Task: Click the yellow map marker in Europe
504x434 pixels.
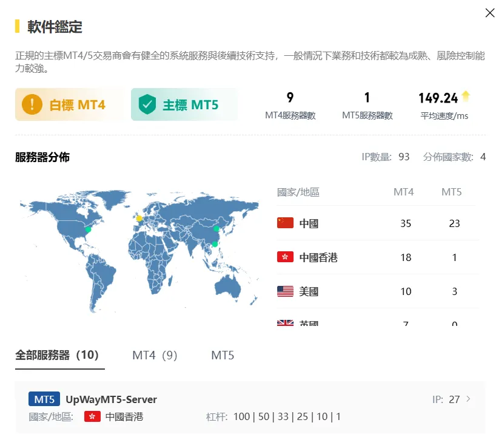Action: [x=139, y=219]
